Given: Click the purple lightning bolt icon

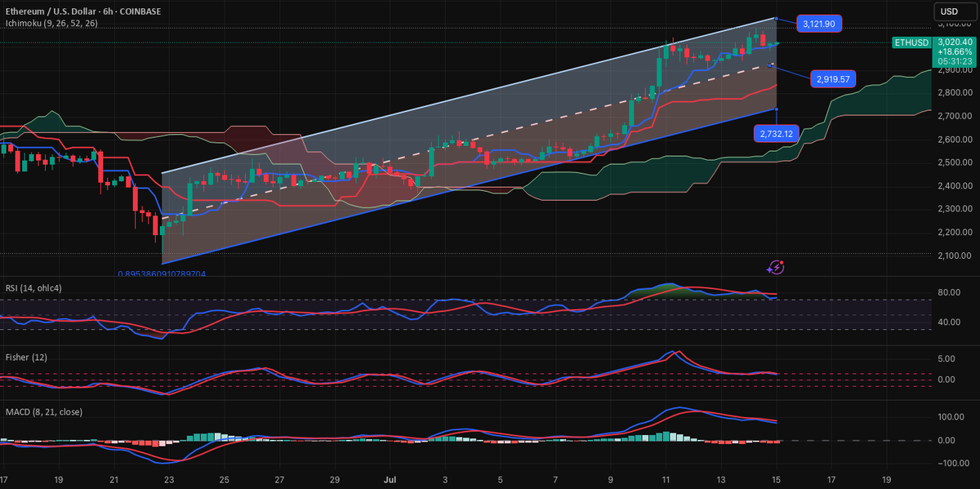Looking at the screenshot, I should point(777,266).
